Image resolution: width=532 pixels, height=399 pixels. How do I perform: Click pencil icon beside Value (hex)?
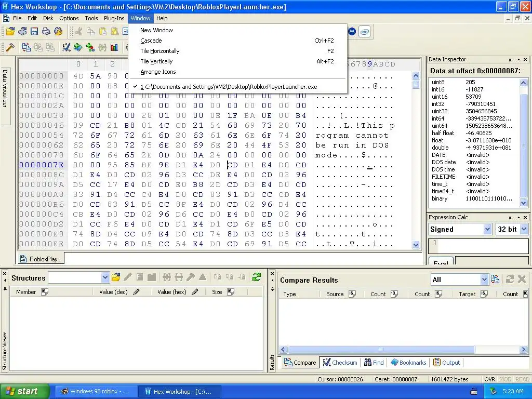coord(195,292)
